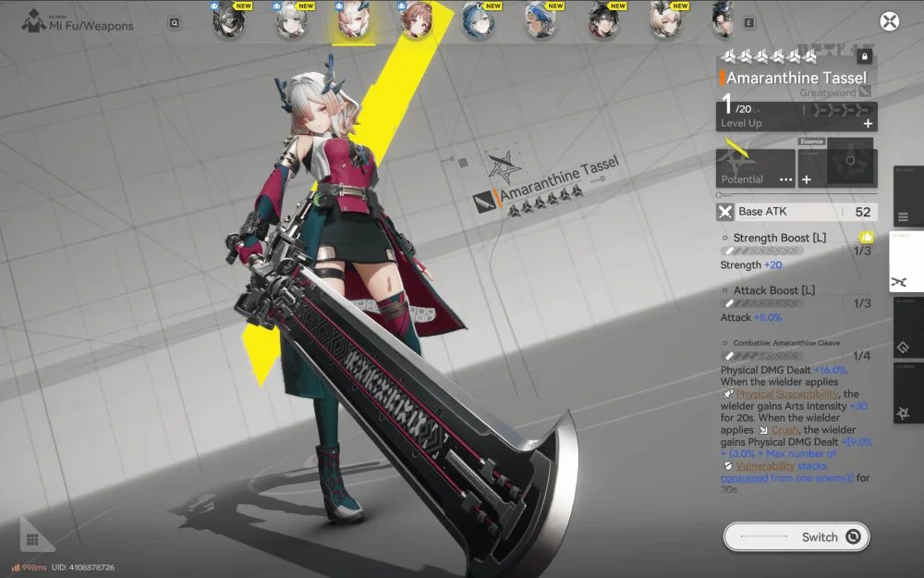The height and width of the screenshot is (578, 924).
Task: Click the Attack +5.0% stat text
Action: (x=750, y=317)
